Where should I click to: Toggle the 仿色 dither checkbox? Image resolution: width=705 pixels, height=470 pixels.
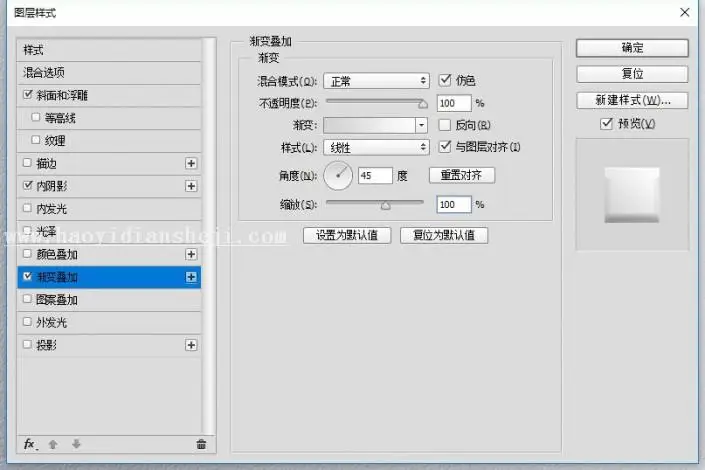(x=445, y=80)
